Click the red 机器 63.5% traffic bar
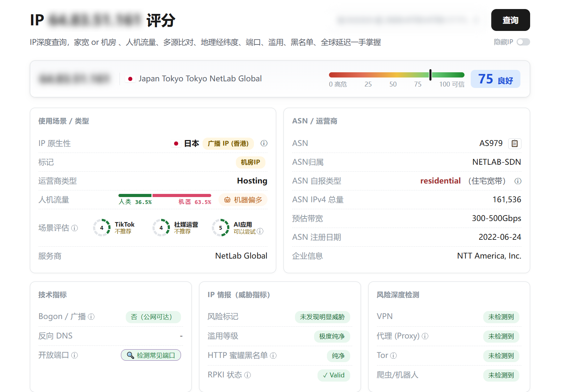Screen dimensions: 568x392 coord(182,196)
